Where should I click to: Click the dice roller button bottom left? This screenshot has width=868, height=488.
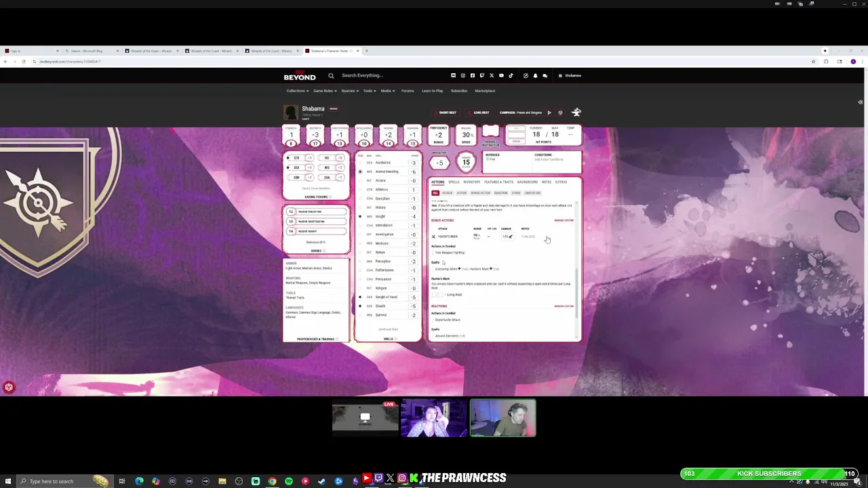click(x=9, y=388)
